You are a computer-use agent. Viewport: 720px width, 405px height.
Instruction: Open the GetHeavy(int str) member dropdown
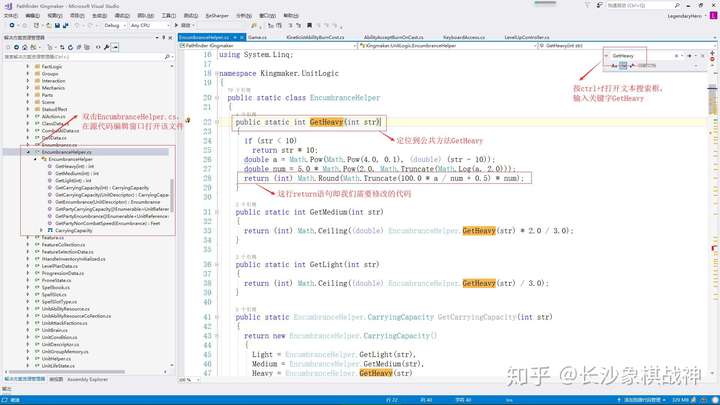[627, 45]
